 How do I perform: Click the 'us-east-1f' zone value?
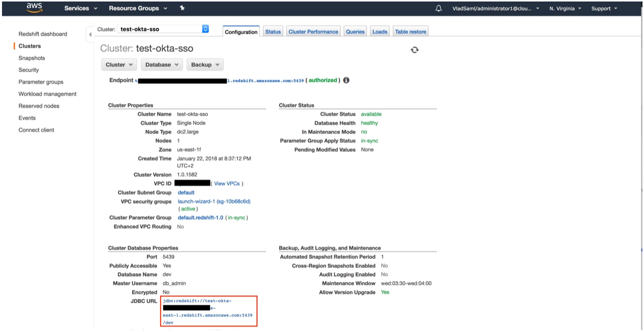pos(190,150)
